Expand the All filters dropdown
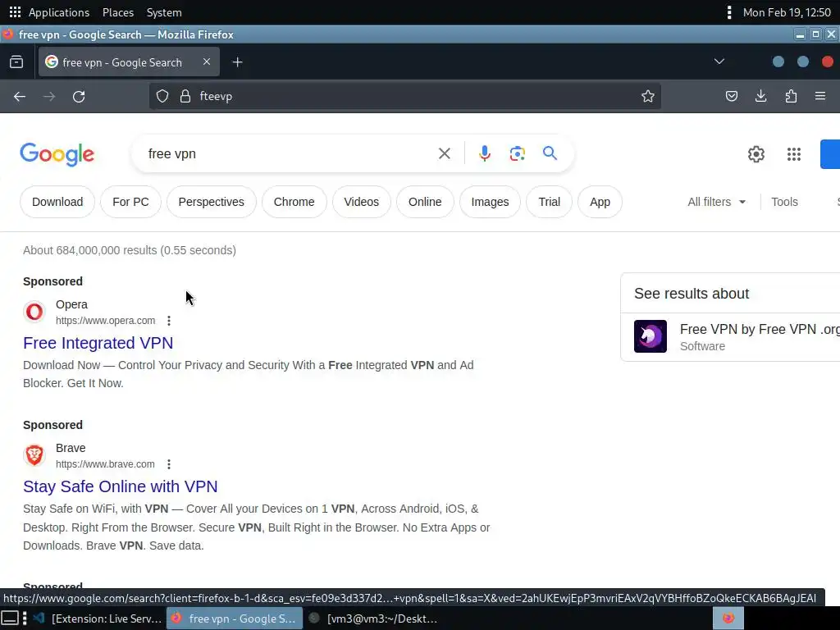This screenshot has width=840, height=630. pos(716,202)
